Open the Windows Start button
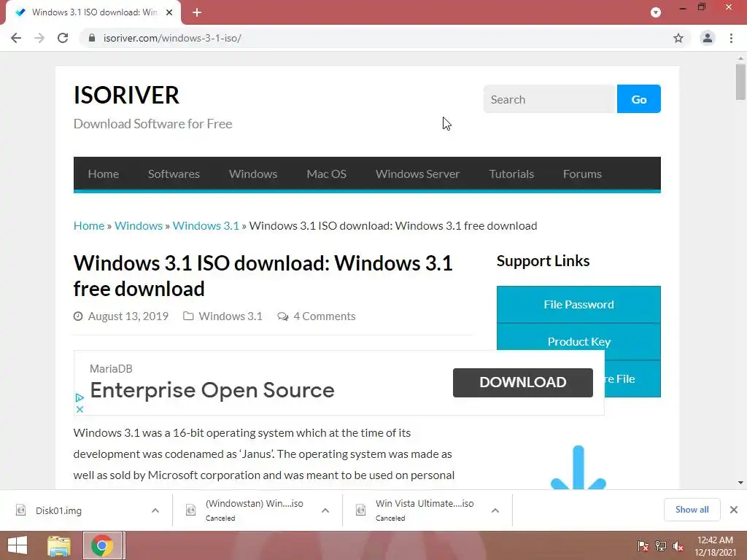The width and height of the screenshot is (747, 560). click(18, 545)
